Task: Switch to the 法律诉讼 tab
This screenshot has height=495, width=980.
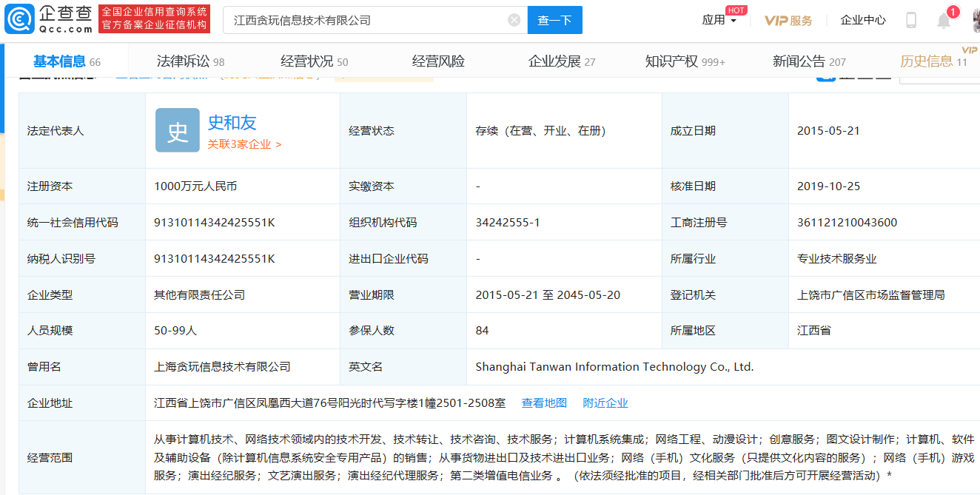Action: 190,61
